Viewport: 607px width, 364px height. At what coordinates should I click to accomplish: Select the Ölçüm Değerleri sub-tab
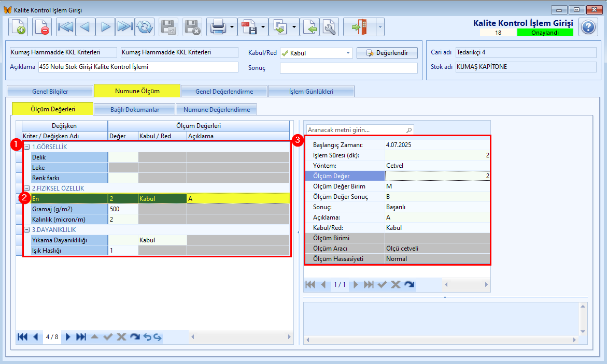[x=53, y=109]
